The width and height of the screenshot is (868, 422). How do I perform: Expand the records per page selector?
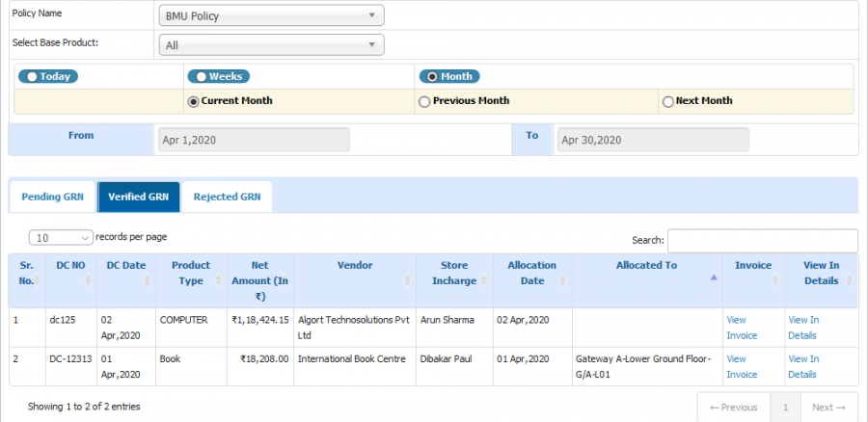coord(61,238)
